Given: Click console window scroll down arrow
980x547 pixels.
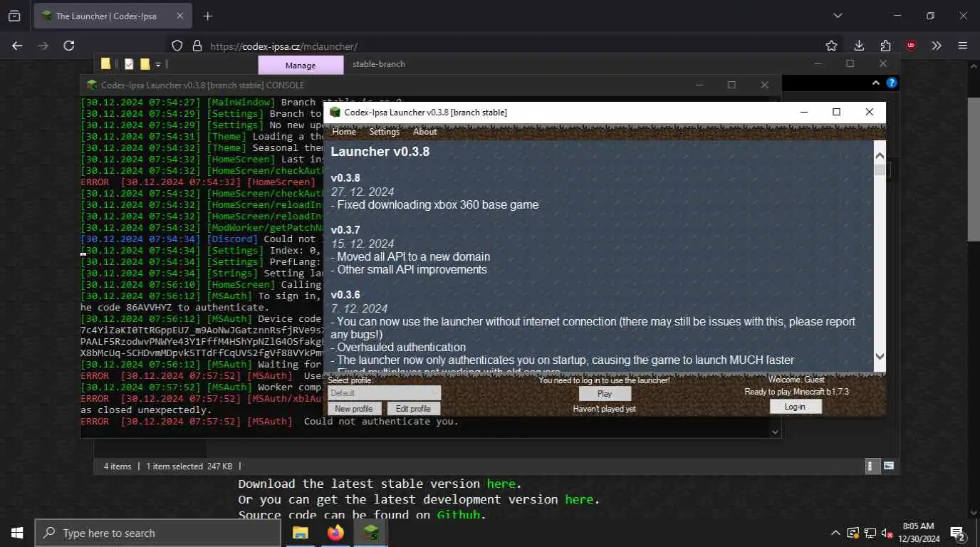Looking at the screenshot, I should click(x=775, y=432).
